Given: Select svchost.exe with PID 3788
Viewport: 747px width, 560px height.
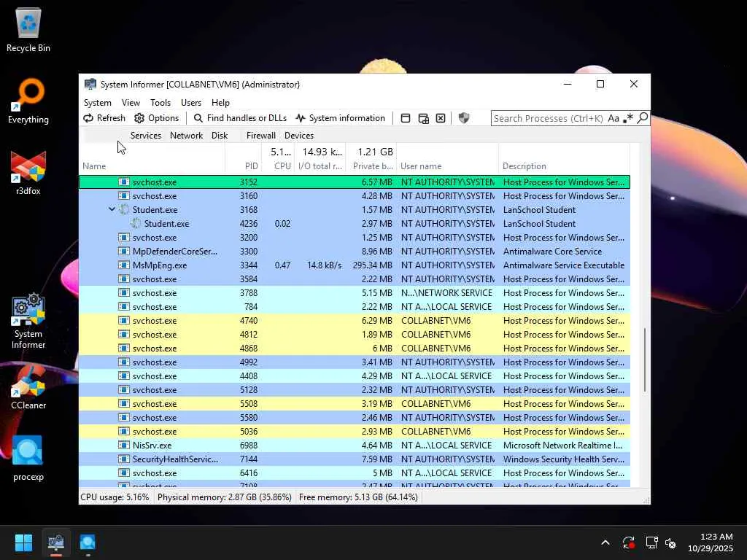Looking at the screenshot, I should 355,293.
